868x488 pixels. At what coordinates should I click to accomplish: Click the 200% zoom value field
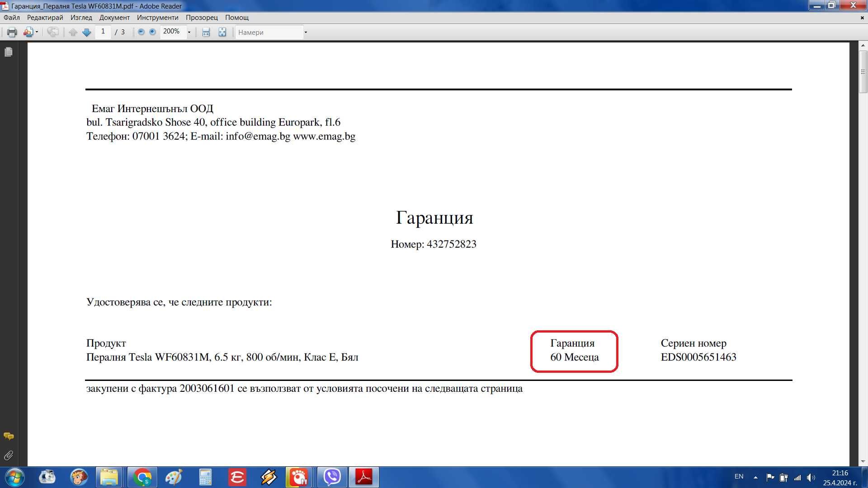(173, 32)
